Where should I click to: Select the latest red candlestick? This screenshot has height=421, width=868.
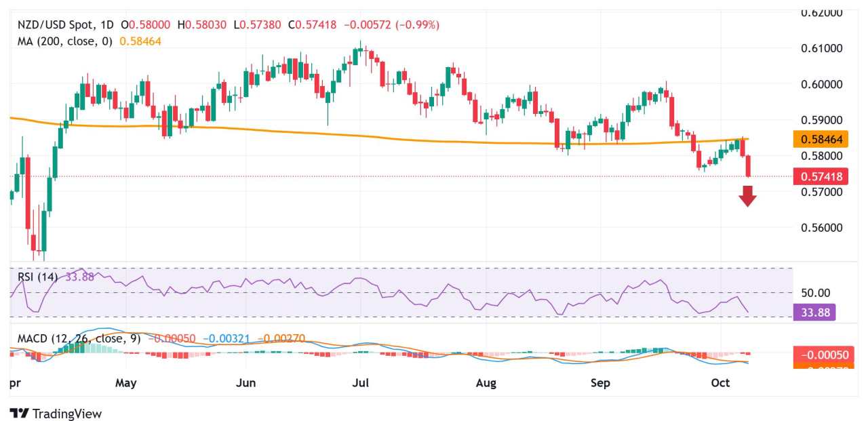[x=748, y=166]
